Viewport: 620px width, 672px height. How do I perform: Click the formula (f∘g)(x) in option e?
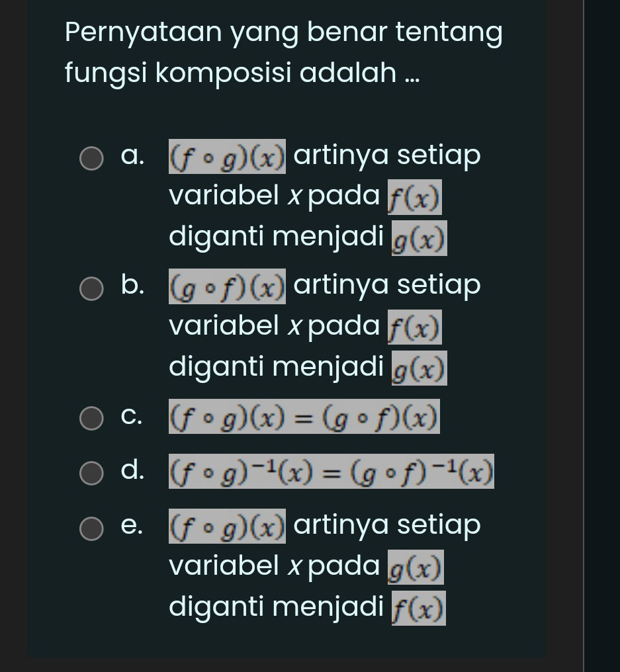[228, 526]
